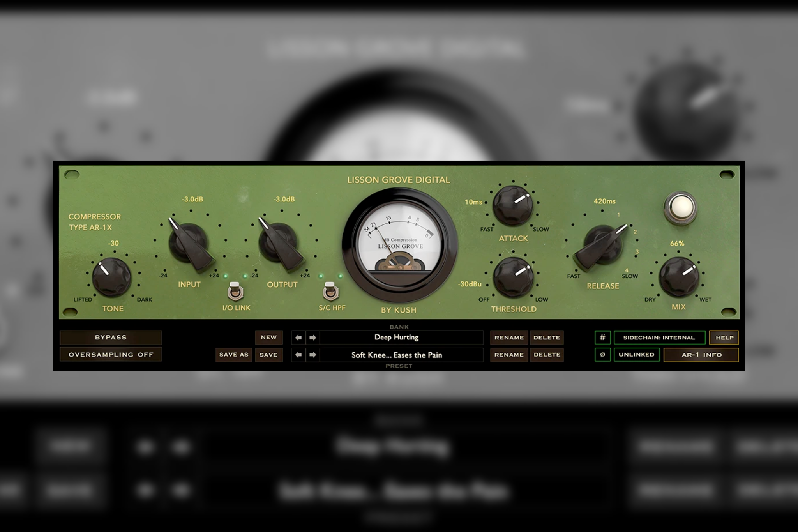
Task: Flip the I/O LINK toggle switch
Action: [235, 291]
